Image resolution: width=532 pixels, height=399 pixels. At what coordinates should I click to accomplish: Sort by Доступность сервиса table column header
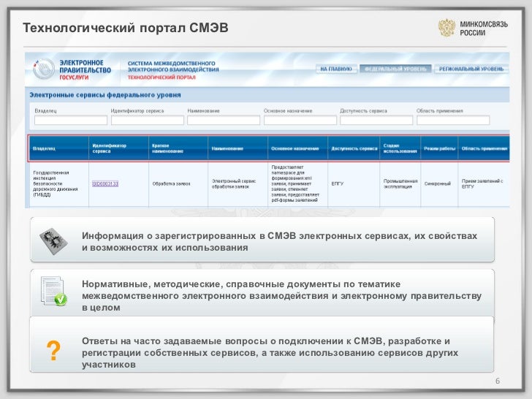click(x=354, y=148)
